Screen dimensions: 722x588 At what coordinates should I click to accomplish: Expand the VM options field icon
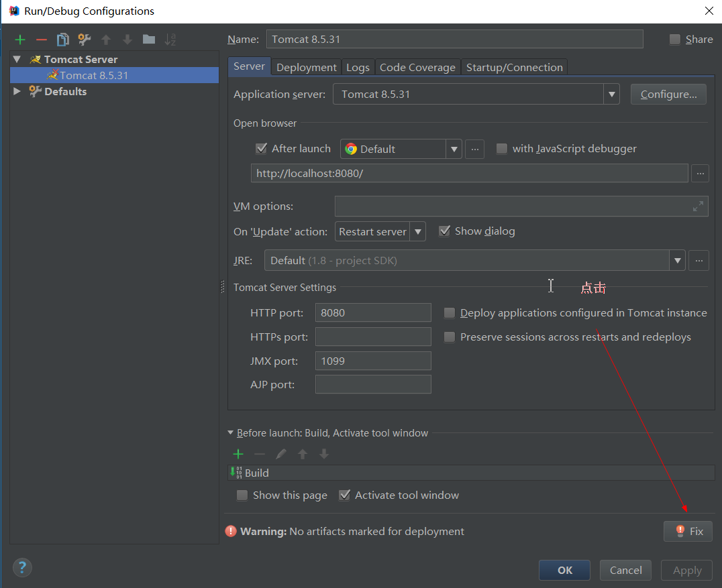(x=698, y=207)
